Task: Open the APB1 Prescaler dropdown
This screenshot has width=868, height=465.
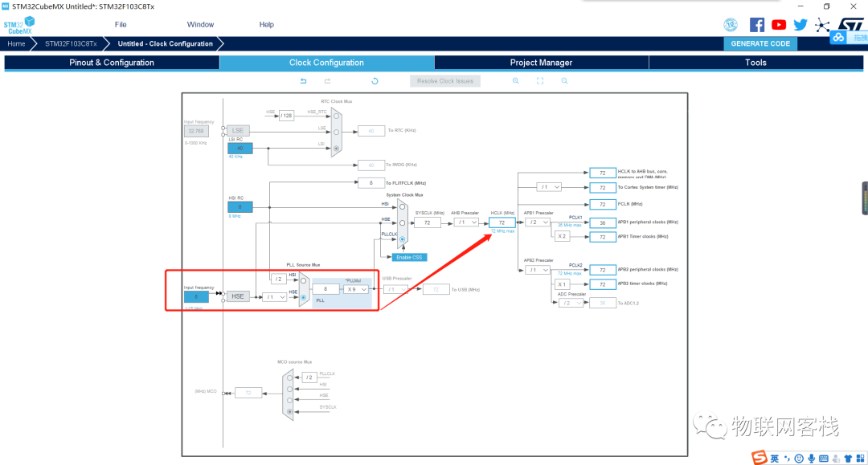Action: click(x=537, y=222)
